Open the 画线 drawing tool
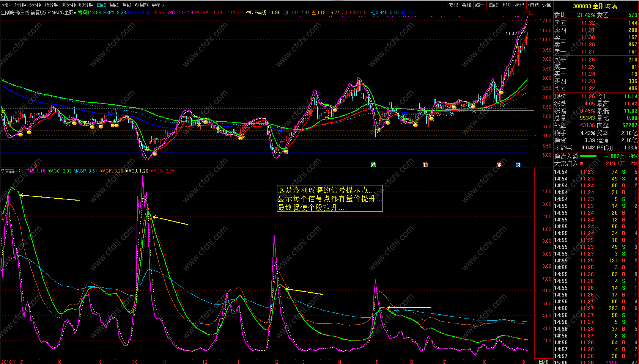This screenshot has height=364, width=639. [493, 5]
